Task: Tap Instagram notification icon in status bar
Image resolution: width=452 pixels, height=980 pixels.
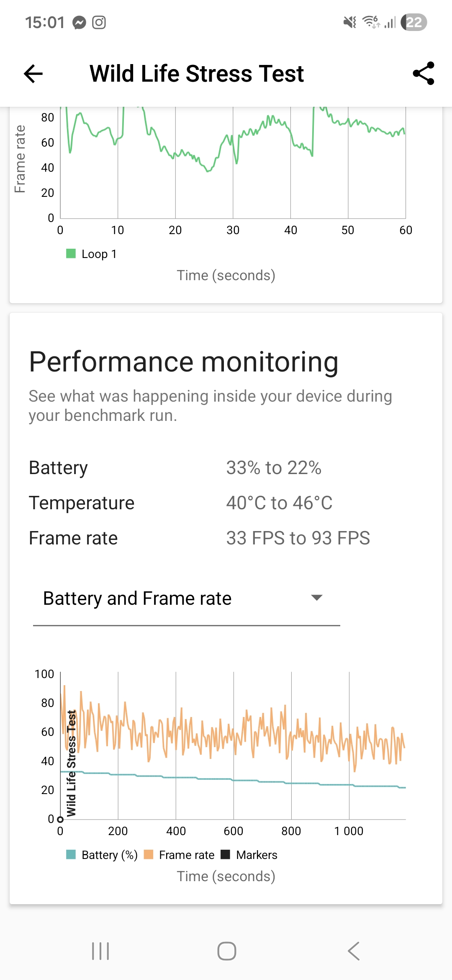Action: [x=99, y=23]
